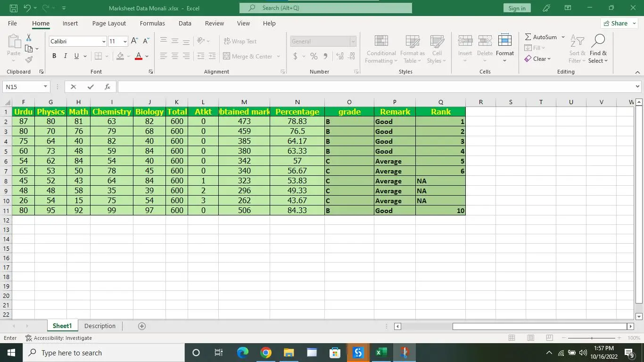This screenshot has width=644, height=362.
Task: Click the Percentage header cell N1
Action: 297,112
